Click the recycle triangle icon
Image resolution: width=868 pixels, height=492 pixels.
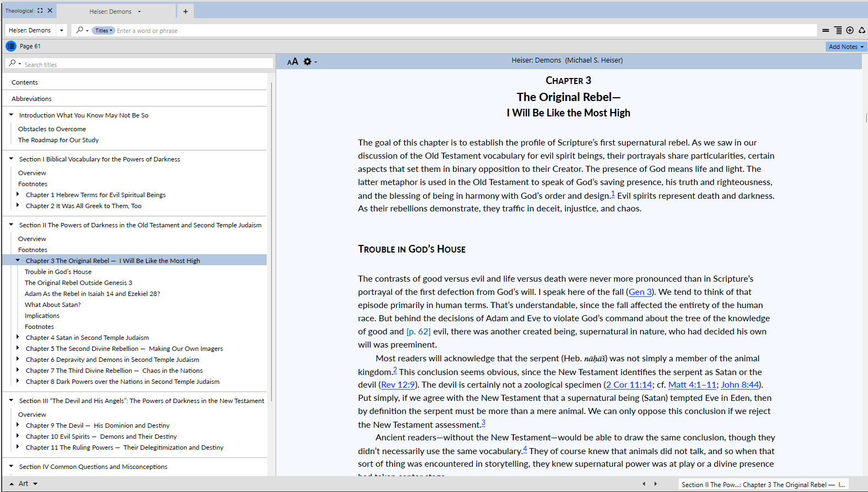point(862,31)
